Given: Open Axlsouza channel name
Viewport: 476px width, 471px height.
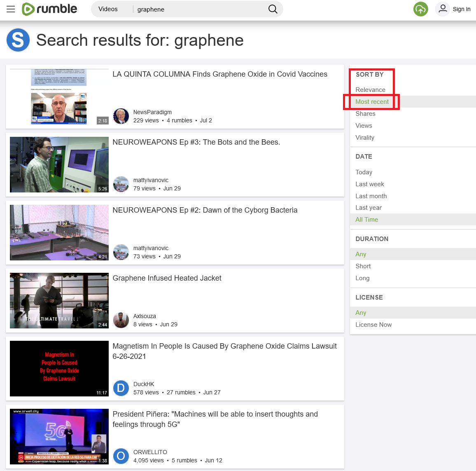Looking at the screenshot, I should click(x=145, y=316).
